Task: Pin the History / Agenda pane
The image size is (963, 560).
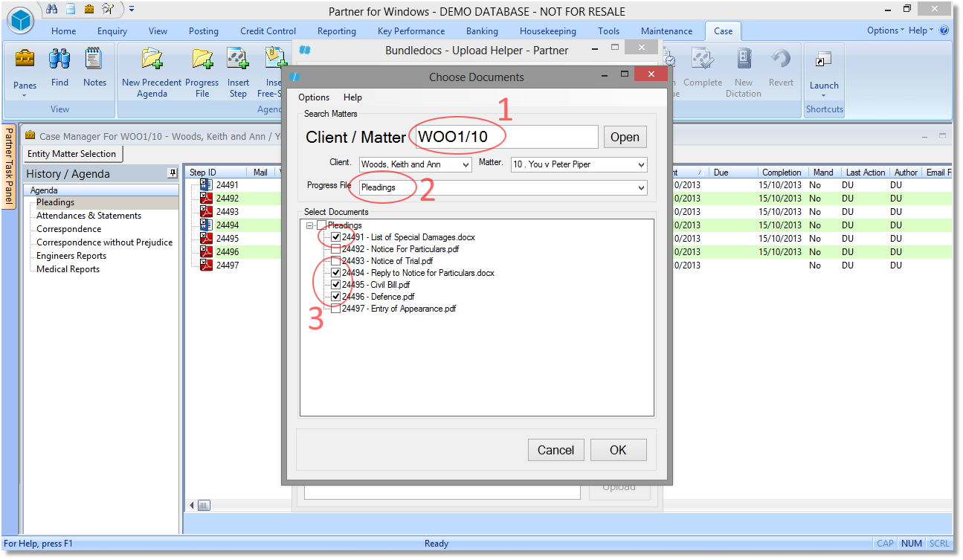Action: [x=173, y=173]
